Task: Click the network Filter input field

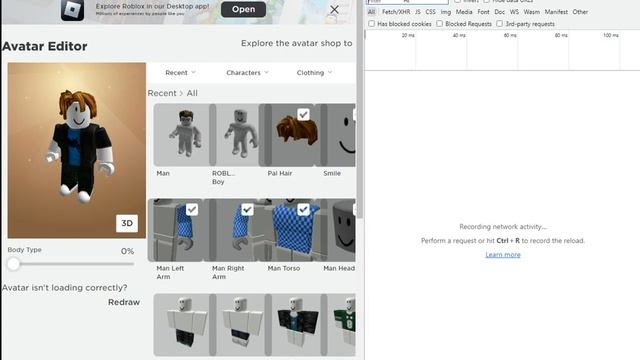Action: tap(407, 2)
